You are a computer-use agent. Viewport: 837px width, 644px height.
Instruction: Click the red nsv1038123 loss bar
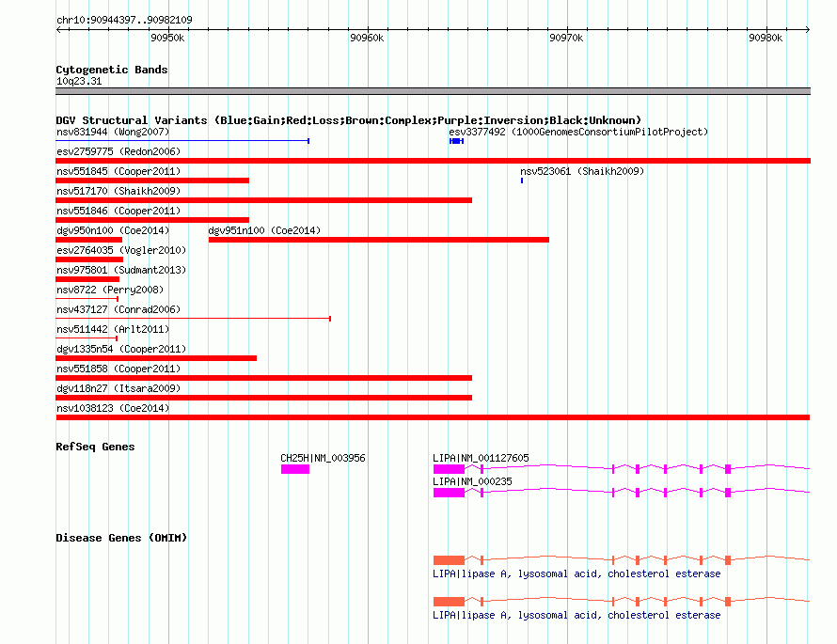(433, 417)
